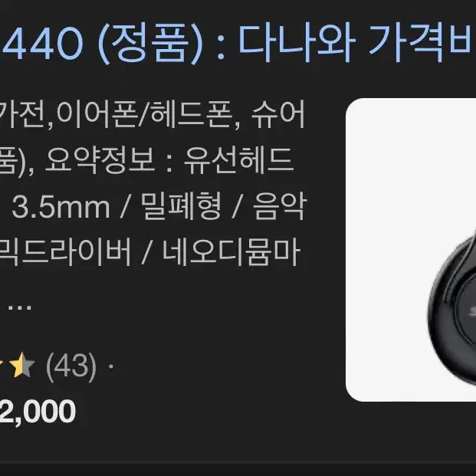Click the ellipsis at the snippet end
Screen dimensions: 476x476
(20, 308)
